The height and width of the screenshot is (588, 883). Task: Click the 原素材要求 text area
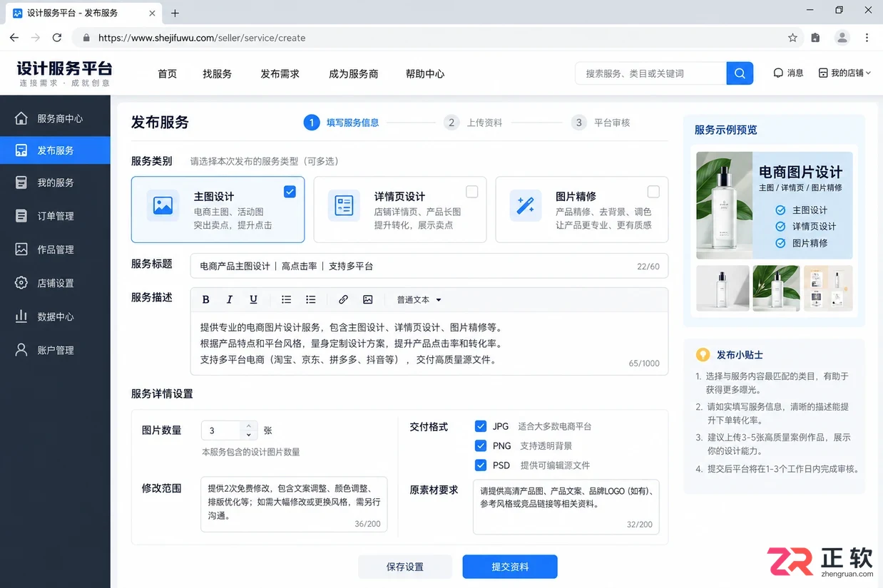click(x=566, y=507)
